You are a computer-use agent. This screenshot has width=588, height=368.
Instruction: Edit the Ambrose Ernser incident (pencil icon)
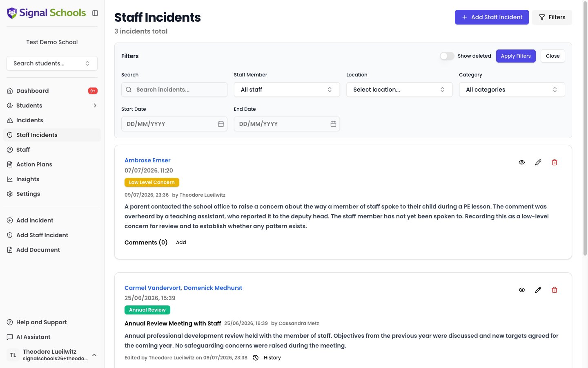tap(538, 162)
